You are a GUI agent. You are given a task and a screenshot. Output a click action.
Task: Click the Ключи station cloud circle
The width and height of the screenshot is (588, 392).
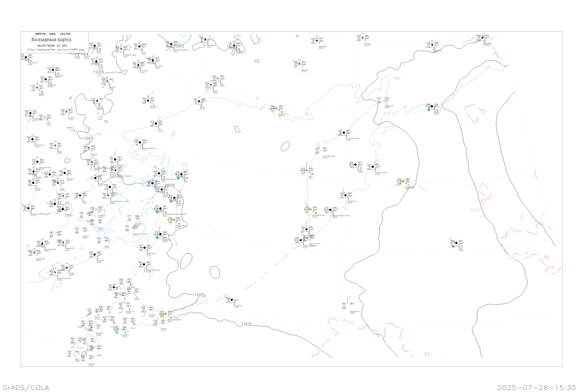pos(356,165)
